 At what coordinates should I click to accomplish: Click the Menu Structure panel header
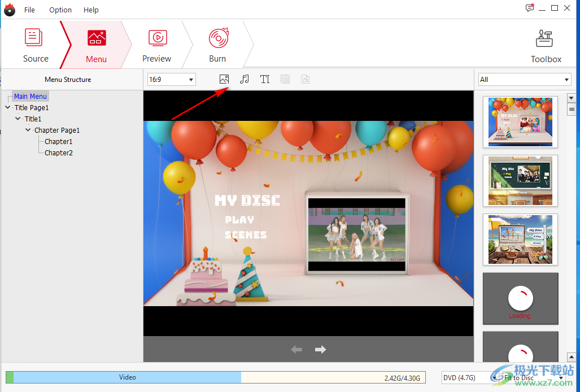pos(68,80)
